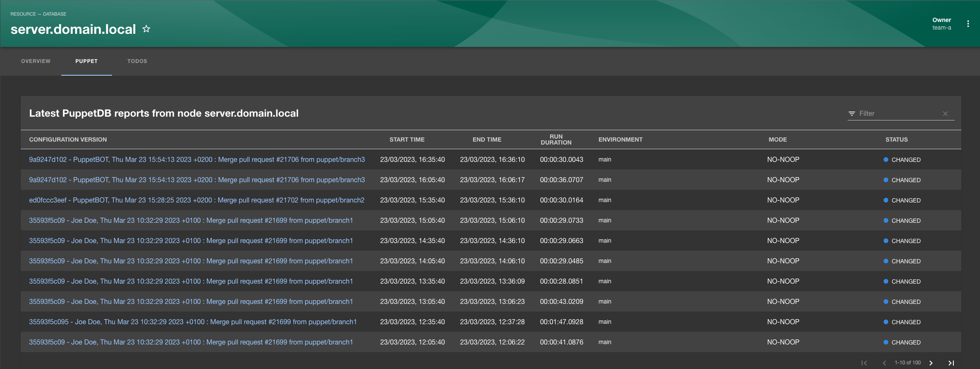Image resolution: width=980 pixels, height=369 pixels.
Task: Sort by Mode column header
Action: click(777, 139)
